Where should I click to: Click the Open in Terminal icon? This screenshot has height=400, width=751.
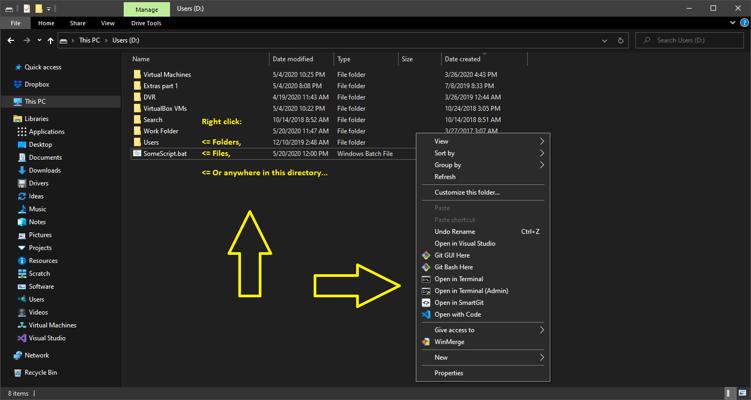tap(426, 279)
